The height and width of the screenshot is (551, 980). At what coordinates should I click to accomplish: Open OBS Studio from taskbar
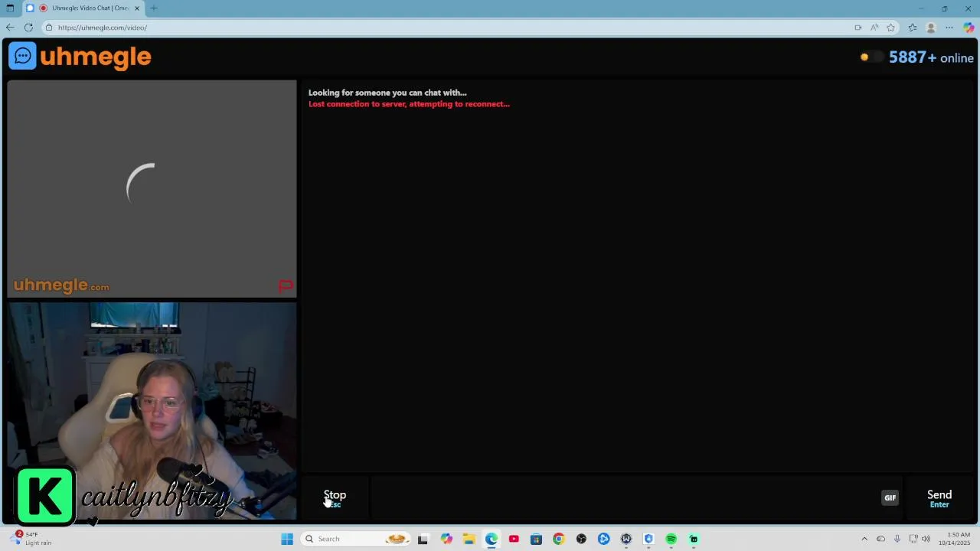(581, 539)
